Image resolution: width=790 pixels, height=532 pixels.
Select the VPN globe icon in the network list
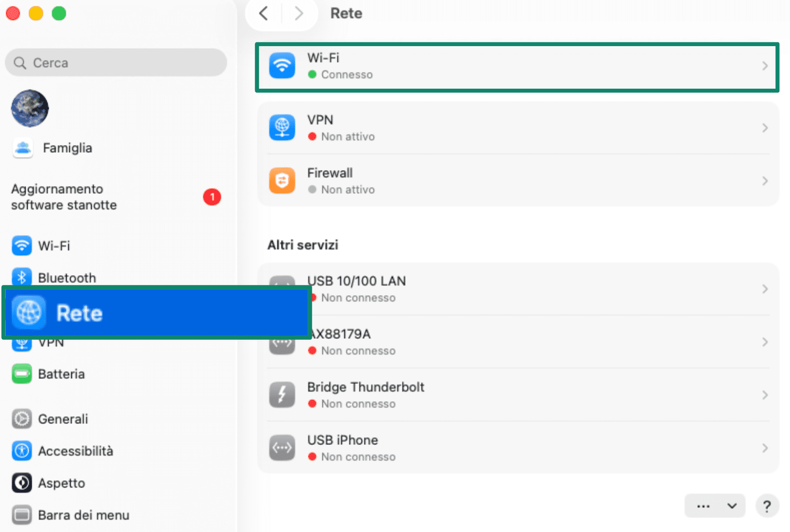coord(282,127)
